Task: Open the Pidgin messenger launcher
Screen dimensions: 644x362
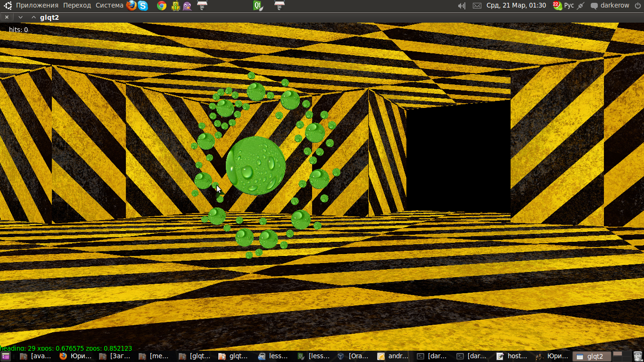Action: pyautogui.click(x=187, y=6)
